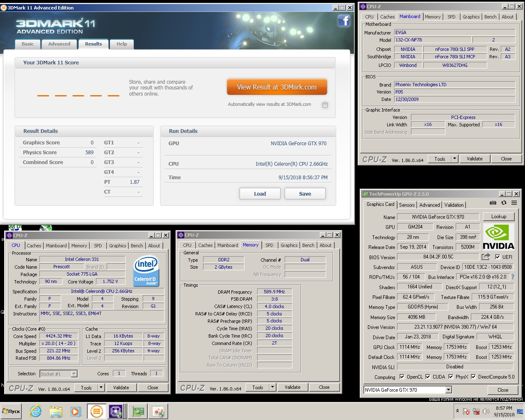Click the Close button in GPU-Z
The width and height of the screenshot is (525, 420).
pyautogui.click(x=503, y=390)
